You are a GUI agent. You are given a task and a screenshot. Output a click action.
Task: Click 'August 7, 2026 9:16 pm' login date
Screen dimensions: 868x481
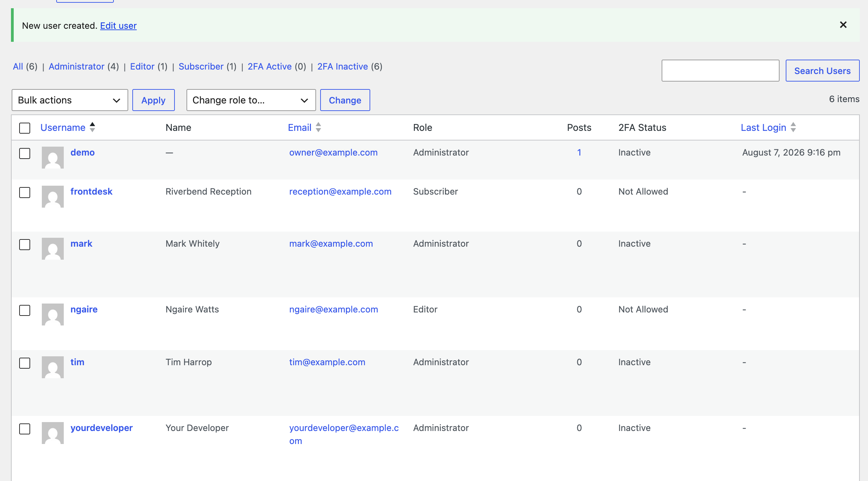791,152
